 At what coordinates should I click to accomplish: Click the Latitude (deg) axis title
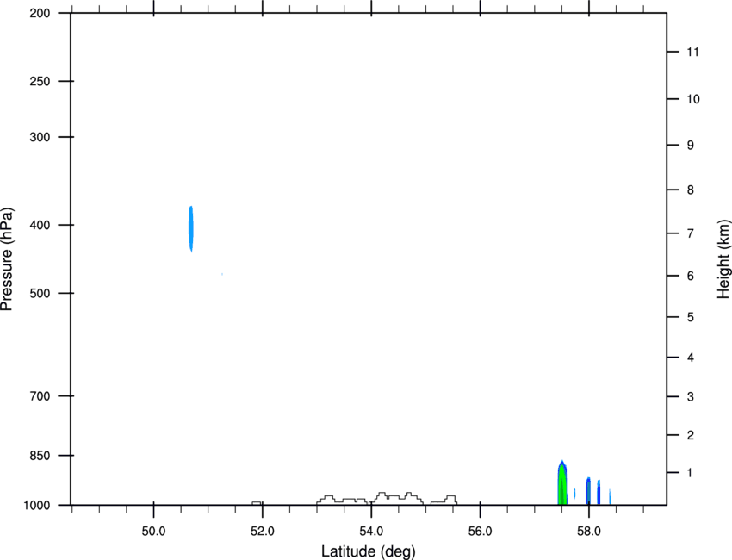[369, 551]
